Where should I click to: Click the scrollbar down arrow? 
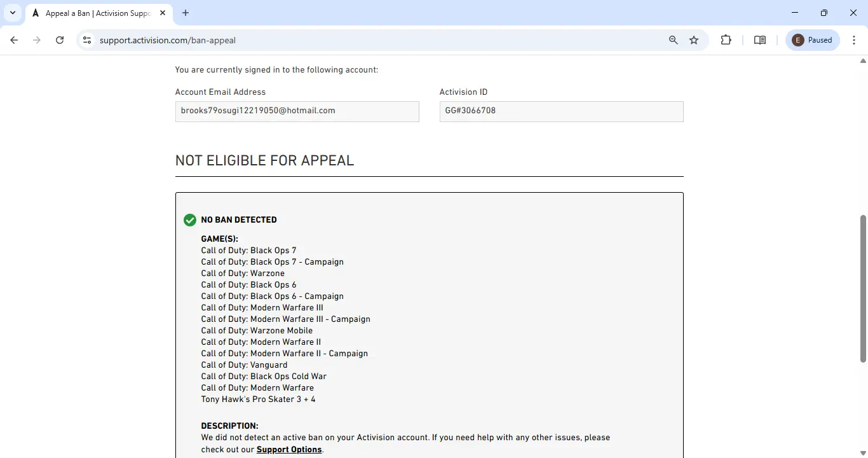point(863,452)
